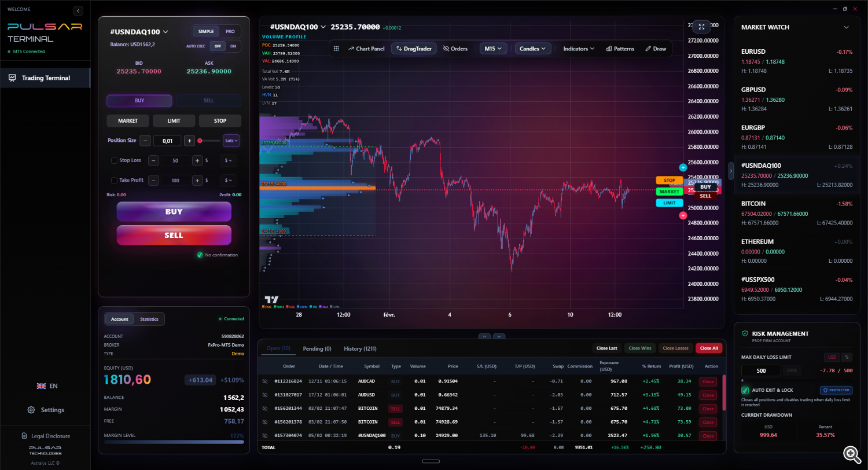
Task: Switch order panel to SIMPLE mode
Action: point(206,31)
